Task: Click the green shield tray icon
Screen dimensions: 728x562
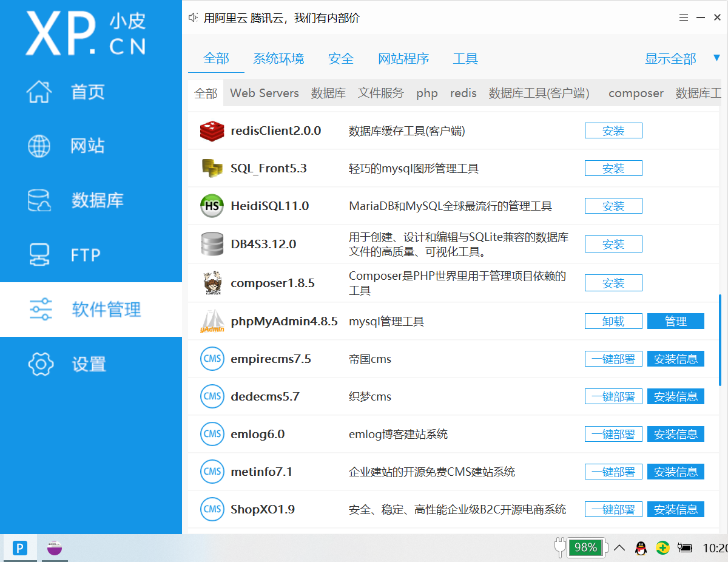Action: 663,548
